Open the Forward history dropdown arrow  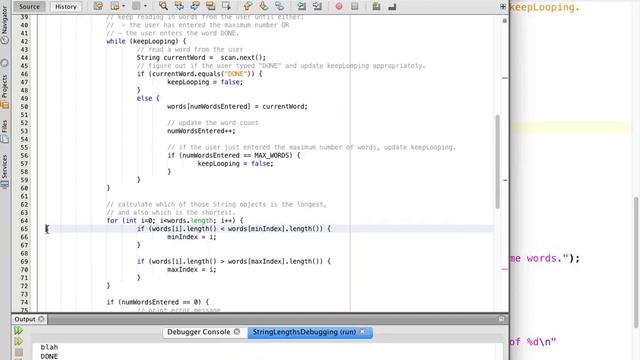[145, 6]
